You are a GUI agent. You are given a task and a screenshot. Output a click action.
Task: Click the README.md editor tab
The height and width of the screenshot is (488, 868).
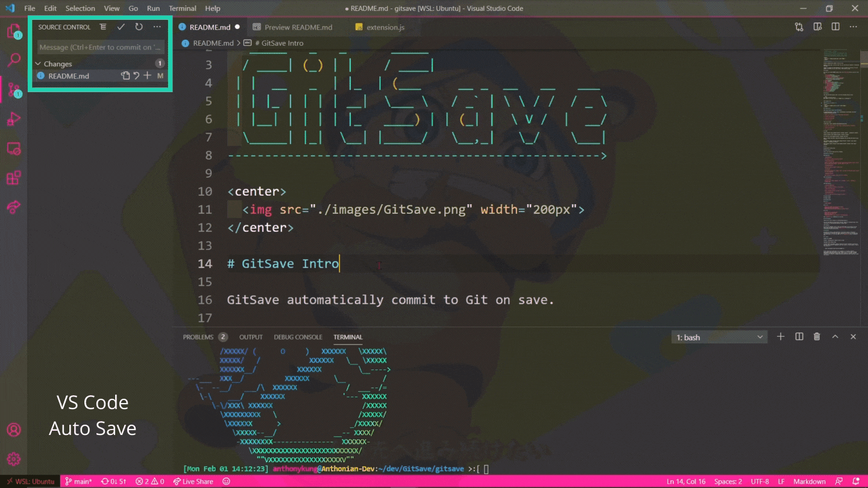pyautogui.click(x=209, y=27)
